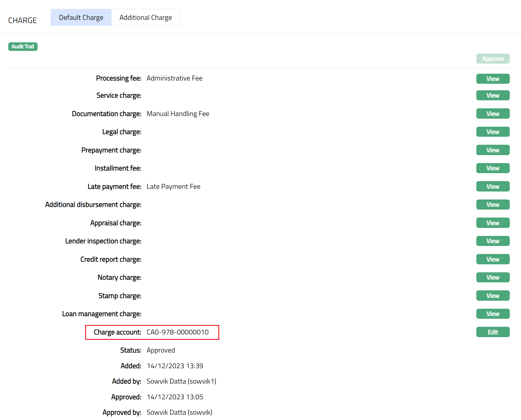The width and height of the screenshot is (521, 420).
Task: Open View for Appraisal charge
Action: tap(493, 223)
